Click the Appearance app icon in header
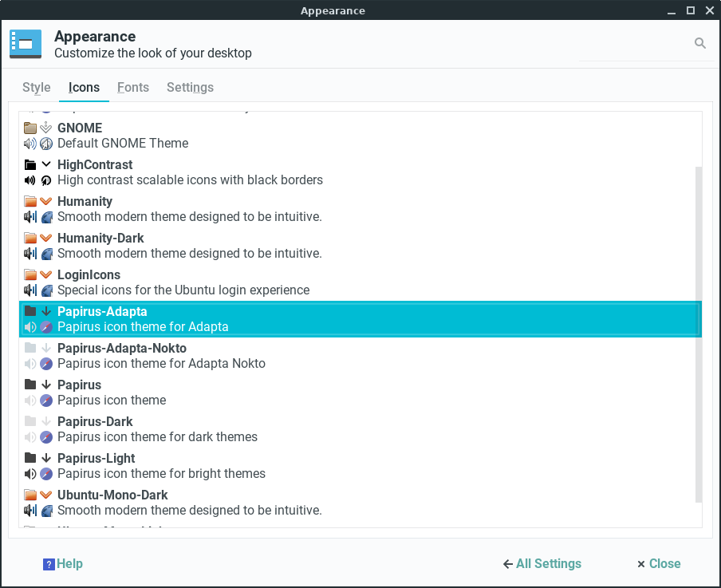 point(26,44)
